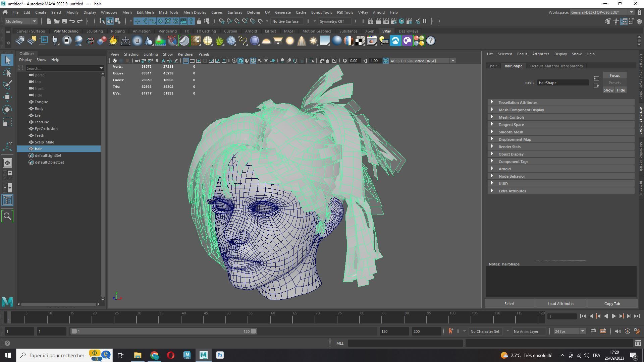The height and width of the screenshot is (362, 644).
Task: Activate the Scale tool in the toolbox
Action: (x=7, y=122)
